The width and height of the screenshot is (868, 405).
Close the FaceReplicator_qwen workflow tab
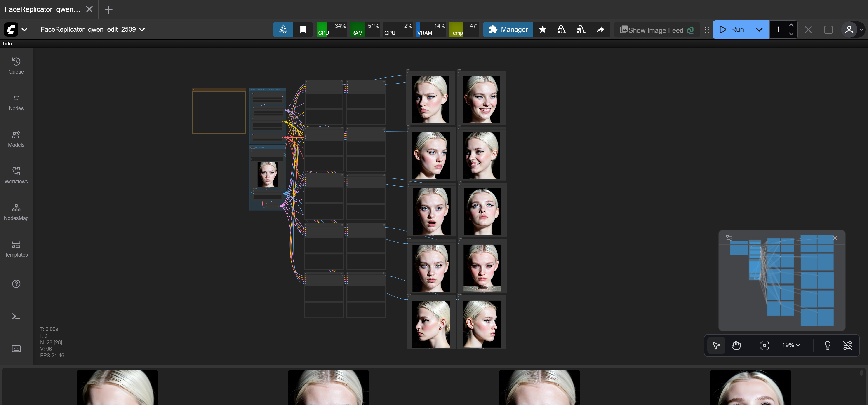tap(89, 9)
